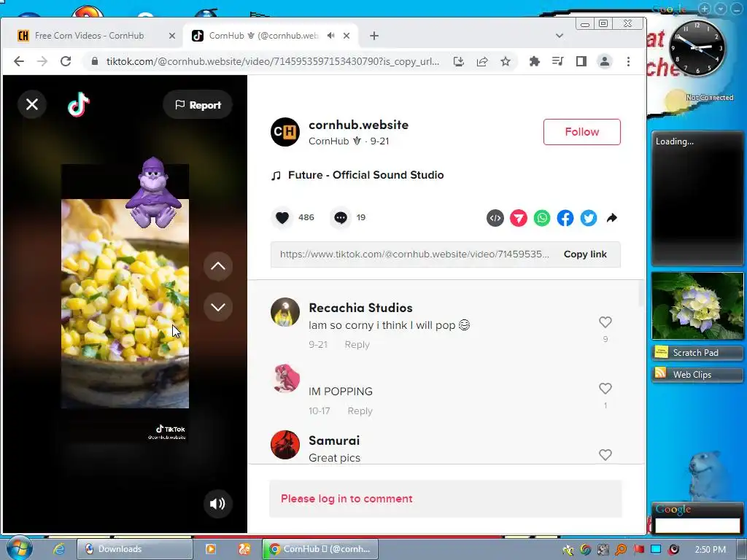This screenshot has width=747, height=560.
Task: Go to the previous video using the up arrow
Action: pyautogui.click(x=217, y=266)
